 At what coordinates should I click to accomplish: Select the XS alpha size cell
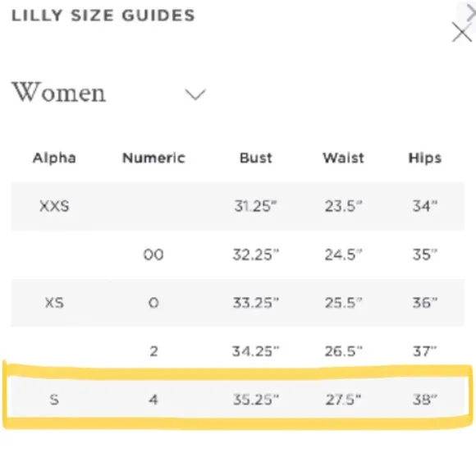[x=54, y=303]
